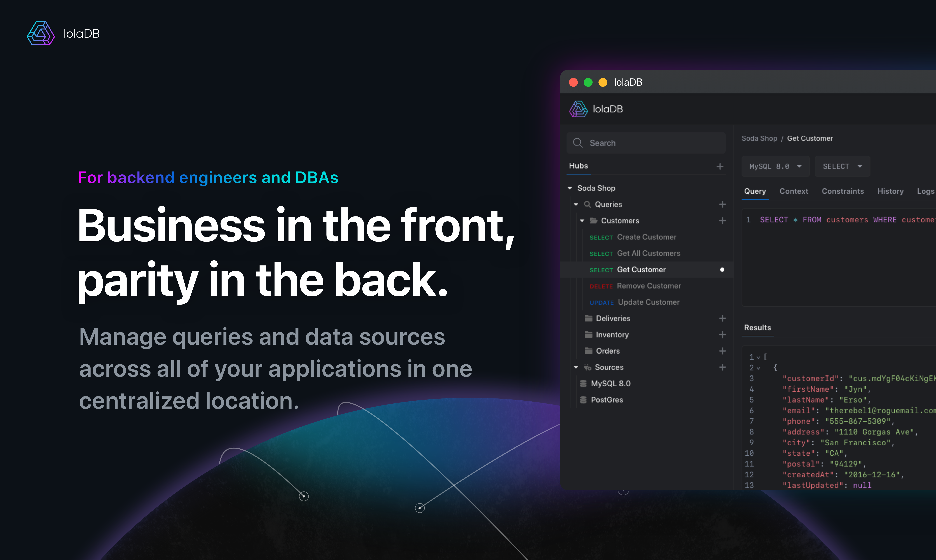This screenshot has height=560, width=936.
Task: Select the Get Customer query
Action: 647,269
